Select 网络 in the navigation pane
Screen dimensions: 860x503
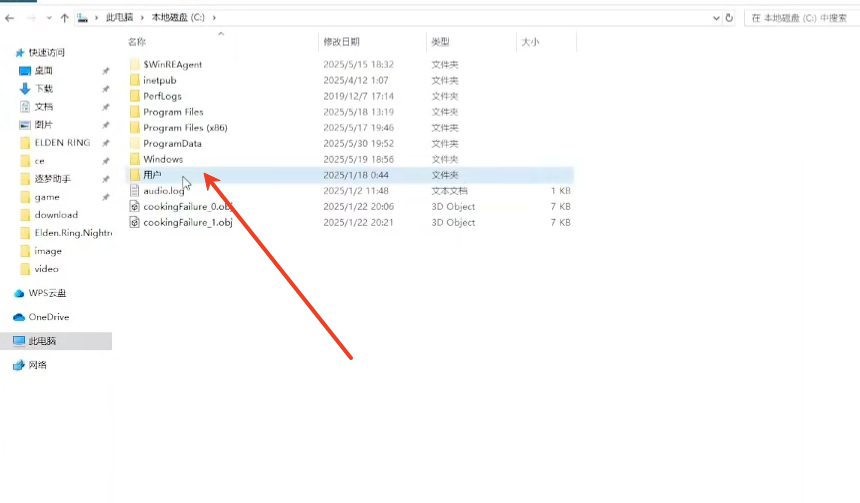click(x=38, y=365)
